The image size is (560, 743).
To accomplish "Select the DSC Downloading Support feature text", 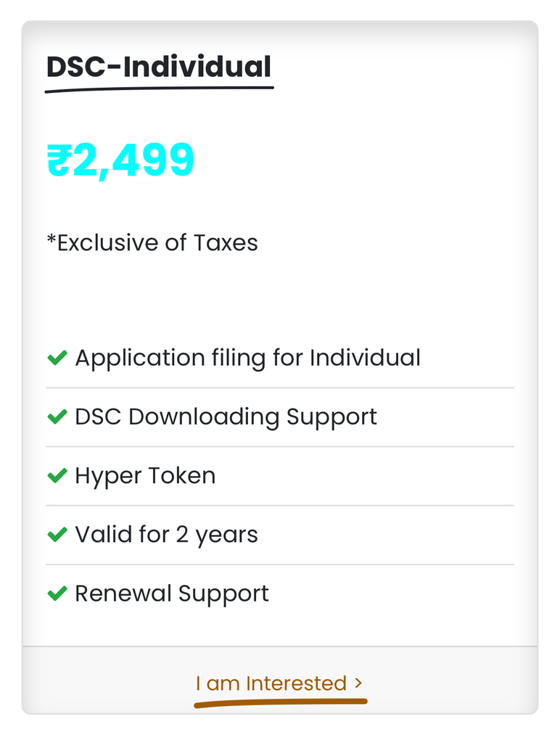I will coord(226,416).
